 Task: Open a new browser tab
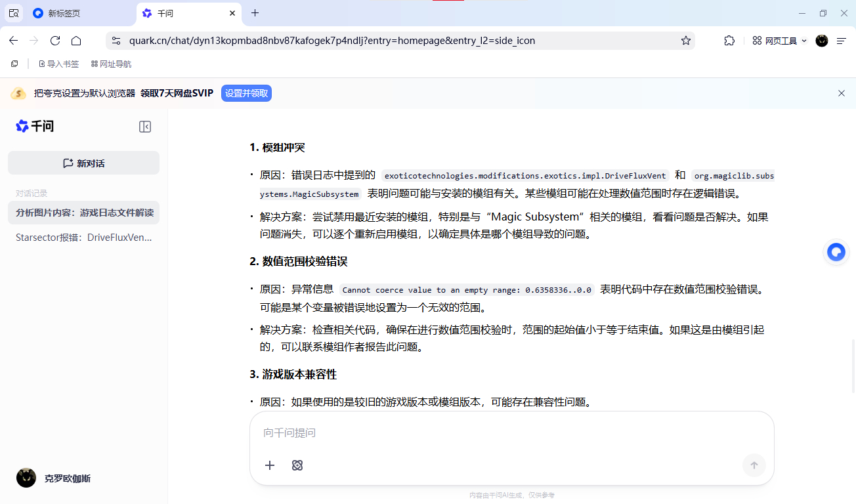tap(255, 13)
